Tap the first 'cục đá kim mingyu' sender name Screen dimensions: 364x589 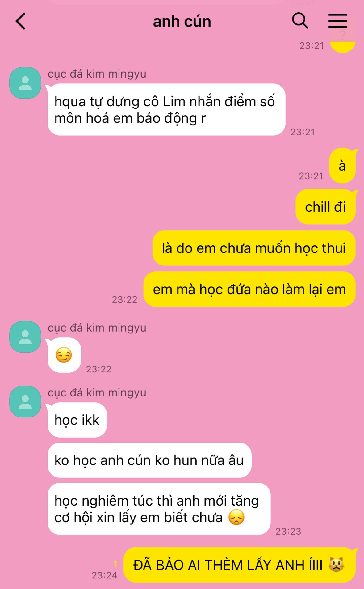[x=97, y=74]
